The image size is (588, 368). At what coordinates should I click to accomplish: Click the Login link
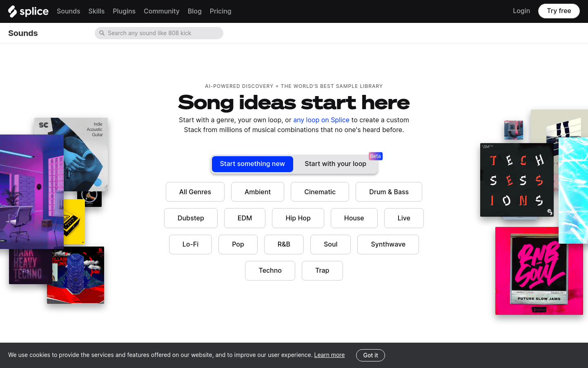[521, 11]
